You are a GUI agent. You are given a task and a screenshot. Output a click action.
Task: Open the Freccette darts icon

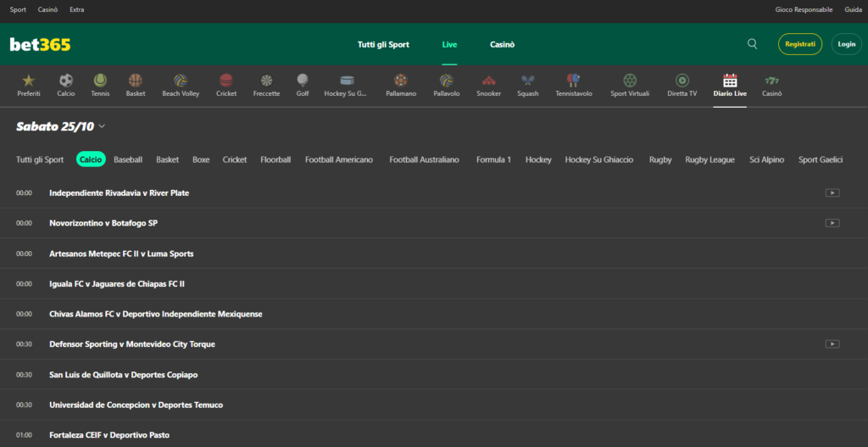(266, 81)
